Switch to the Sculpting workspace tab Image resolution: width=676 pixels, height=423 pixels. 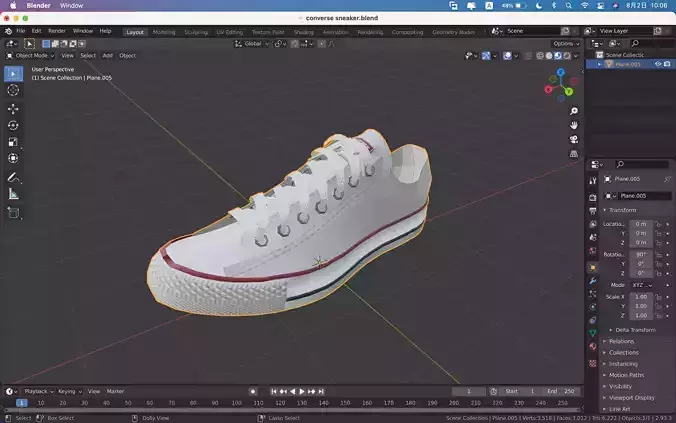point(196,32)
